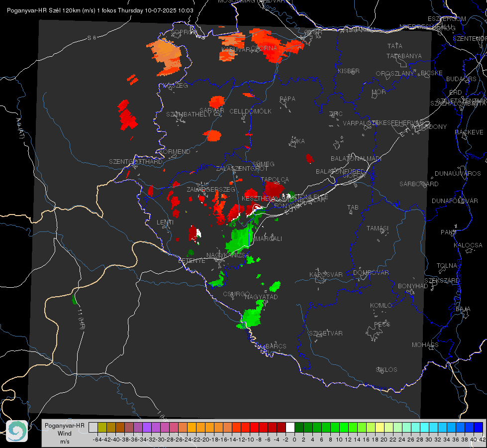This screenshot has height=448, width=487.
Task: Click the SUMEG city label
Action: point(263,164)
